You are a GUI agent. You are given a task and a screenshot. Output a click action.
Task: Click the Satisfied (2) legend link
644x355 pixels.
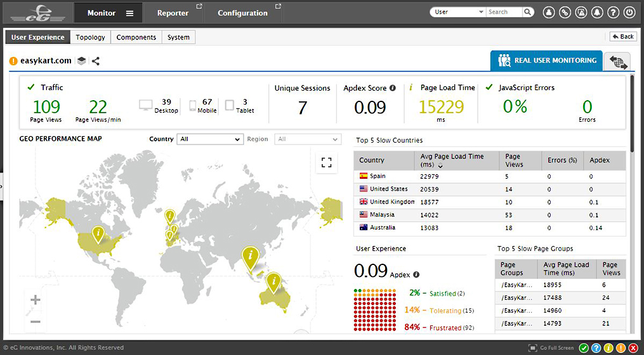pyautogui.click(x=447, y=294)
